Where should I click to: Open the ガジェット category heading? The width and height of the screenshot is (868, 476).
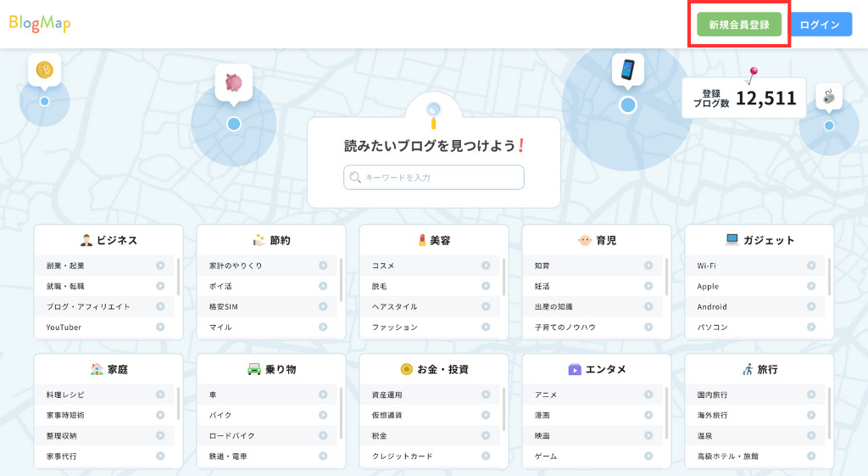pyautogui.click(x=759, y=240)
